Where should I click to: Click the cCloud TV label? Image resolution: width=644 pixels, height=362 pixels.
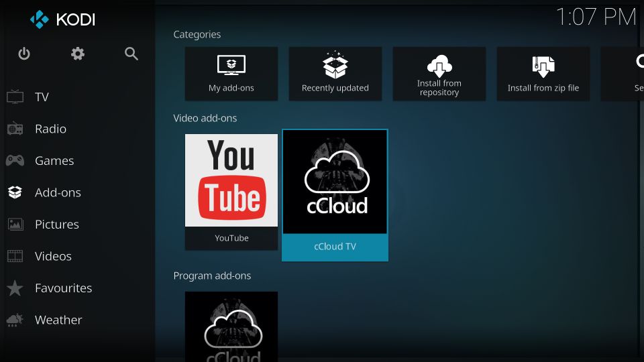tap(335, 247)
